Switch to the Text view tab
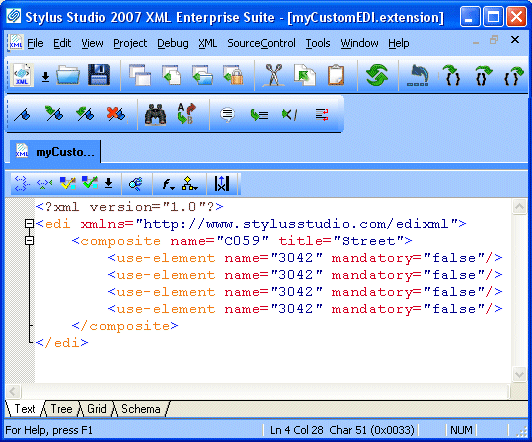Screen dimensions: 532x442 coord(25,409)
